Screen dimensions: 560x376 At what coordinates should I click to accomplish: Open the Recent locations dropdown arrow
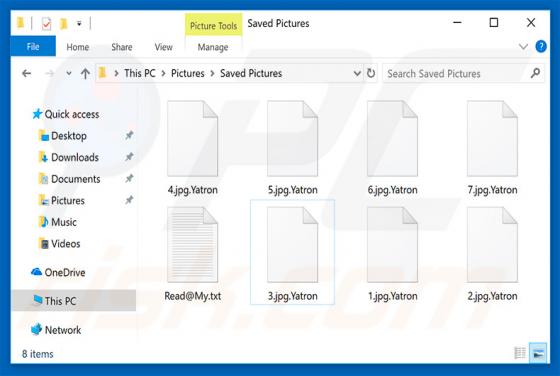tap(69, 74)
